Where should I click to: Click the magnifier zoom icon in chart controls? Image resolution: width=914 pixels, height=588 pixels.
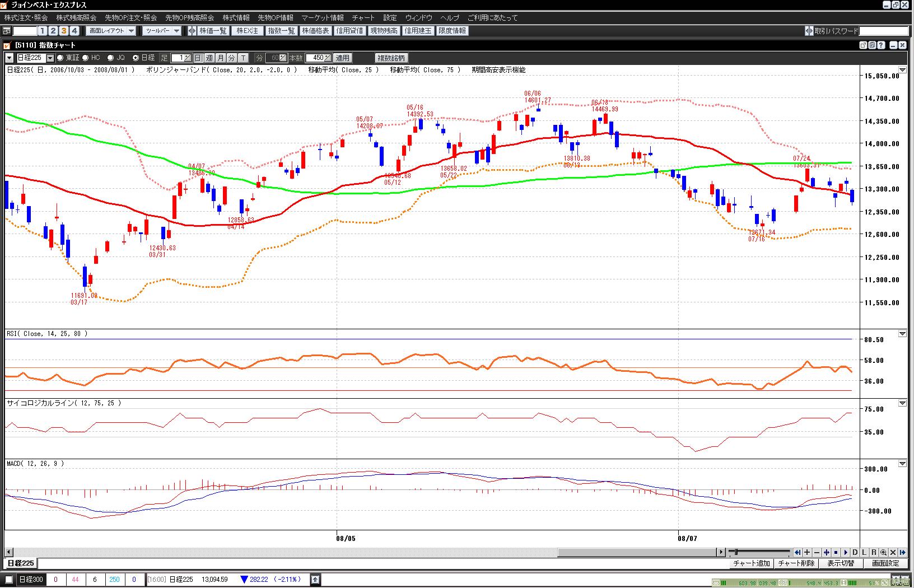[883, 552]
